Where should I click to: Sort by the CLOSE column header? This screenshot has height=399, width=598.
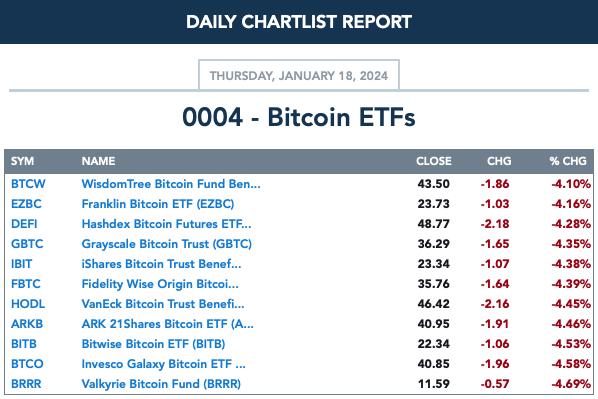[434, 161]
